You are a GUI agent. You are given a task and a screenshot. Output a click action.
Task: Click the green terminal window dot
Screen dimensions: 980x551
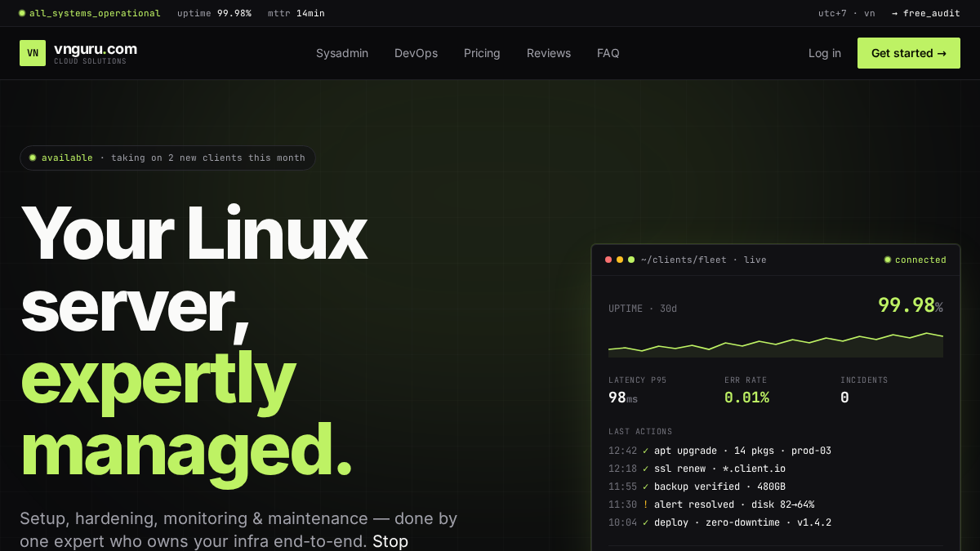point(631,260)
